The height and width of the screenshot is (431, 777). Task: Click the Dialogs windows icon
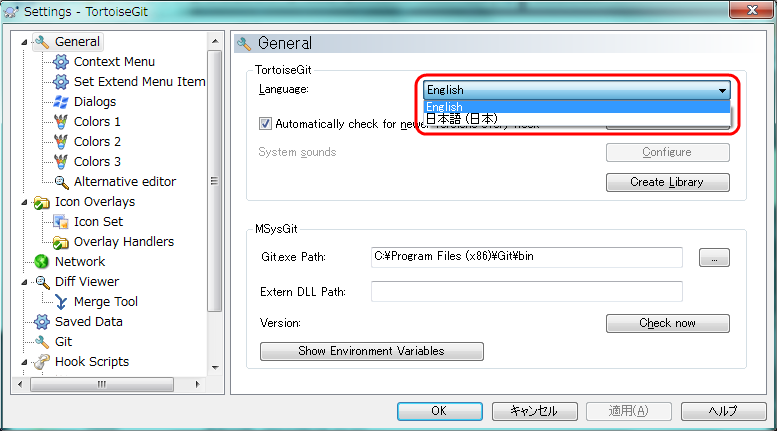(61, 102)
